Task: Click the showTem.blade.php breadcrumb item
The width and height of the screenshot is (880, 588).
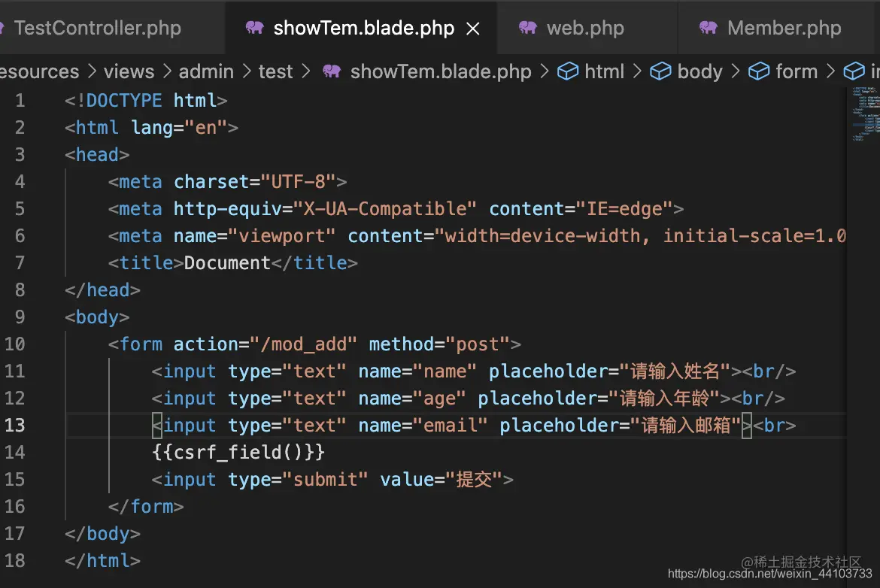Action: [x=441, y=71]
